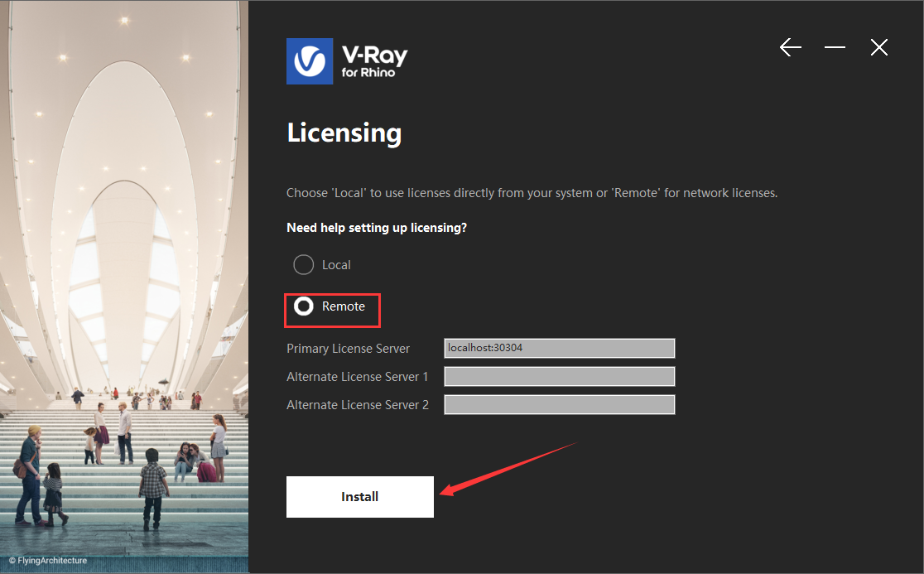Image resolution: width=924 pixels, height=574 pixels.
Task: Select the Remote licensing radio button
Action: tap(304, 306)
